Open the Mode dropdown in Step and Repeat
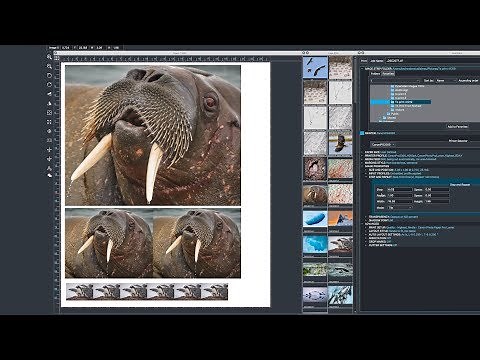 tap(399, 207)
